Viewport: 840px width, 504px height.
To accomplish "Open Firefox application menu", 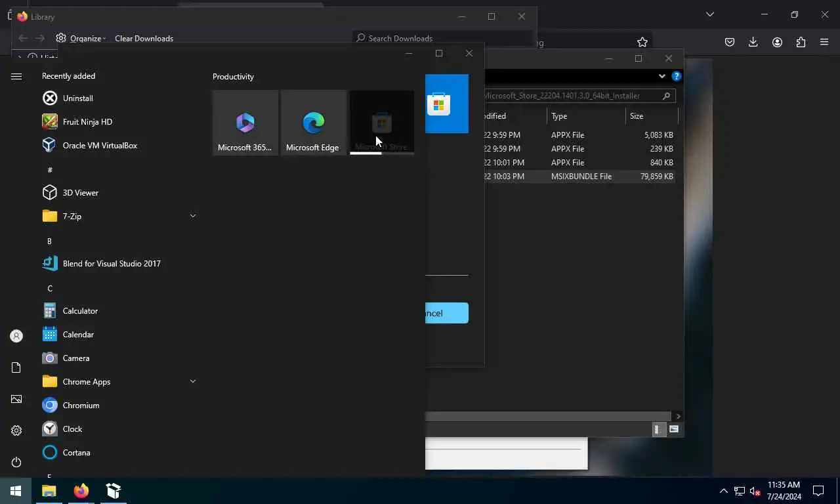I will (x=824, y=42).
